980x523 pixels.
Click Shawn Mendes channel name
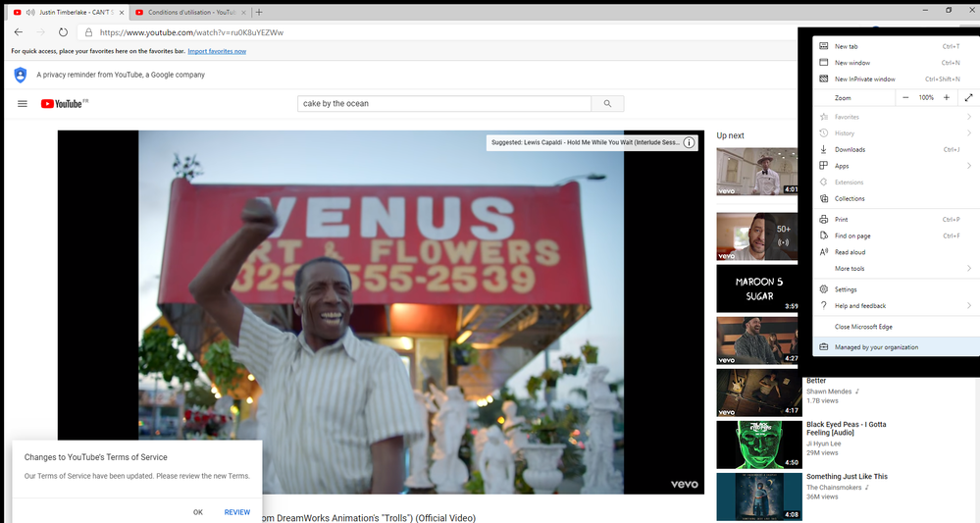(x=829, y=392)
